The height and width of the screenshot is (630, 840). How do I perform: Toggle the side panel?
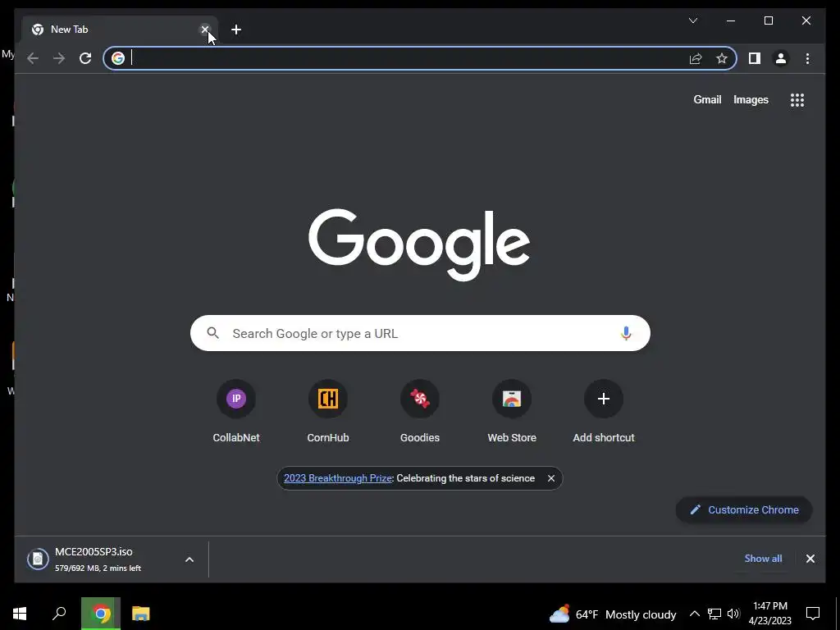pos(755,58)
